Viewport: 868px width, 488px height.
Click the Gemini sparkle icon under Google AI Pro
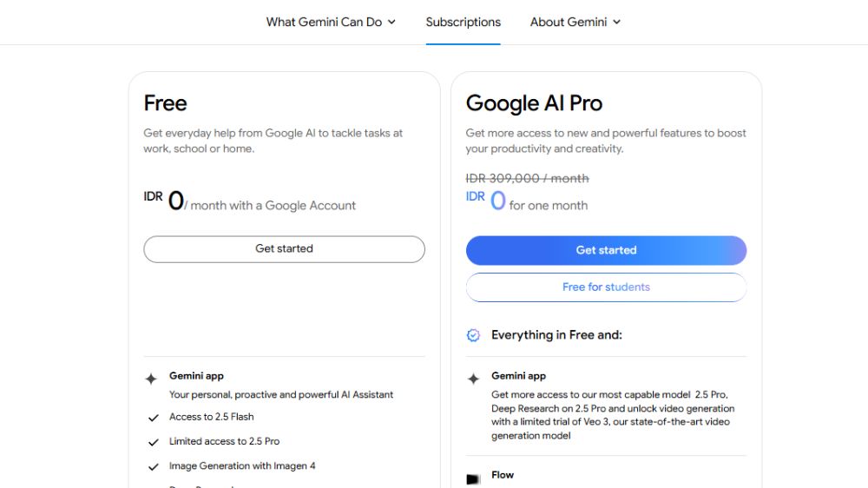473,379
